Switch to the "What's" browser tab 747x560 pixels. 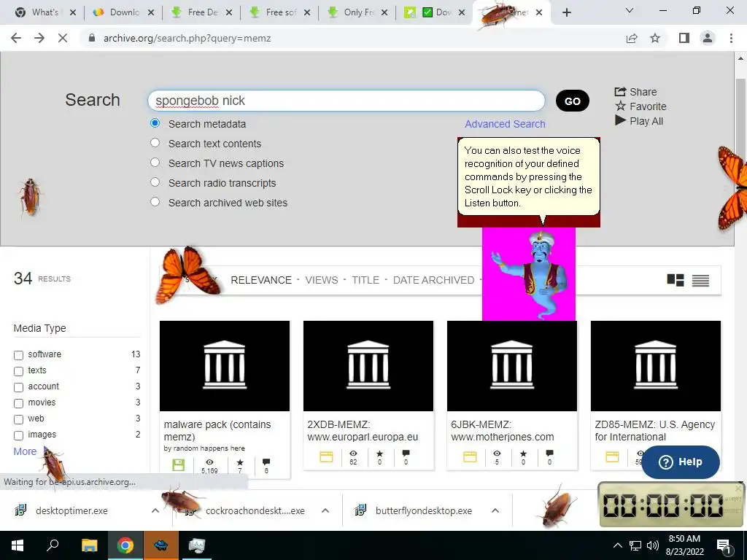coord(44,12)
